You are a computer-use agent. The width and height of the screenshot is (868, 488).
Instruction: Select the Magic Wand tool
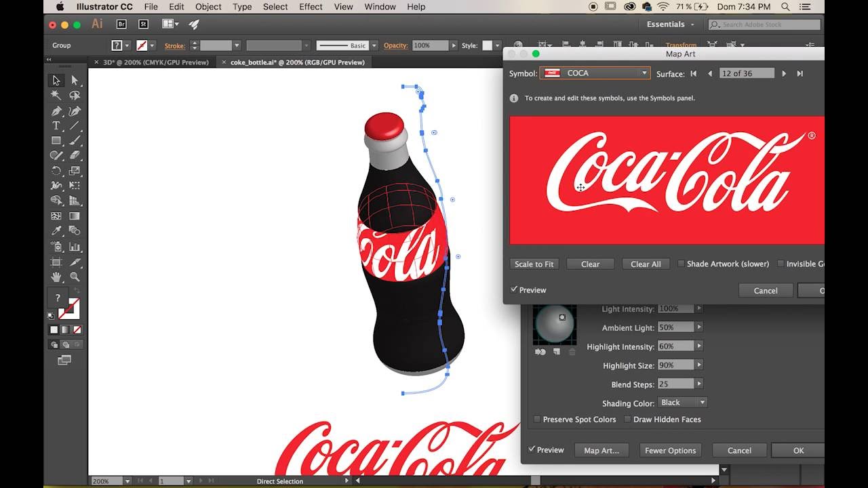coord(56,96)
